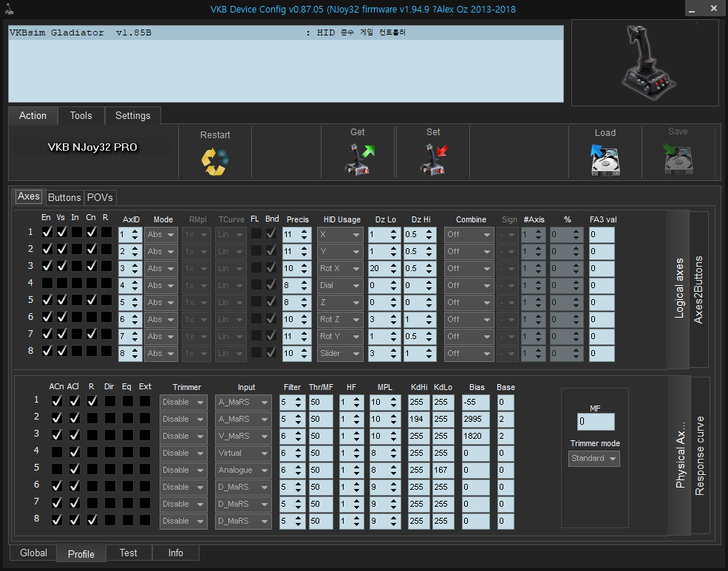Minimize the VKB Device Config window
This screenshot has width=728, height=571.
(691, 9)
